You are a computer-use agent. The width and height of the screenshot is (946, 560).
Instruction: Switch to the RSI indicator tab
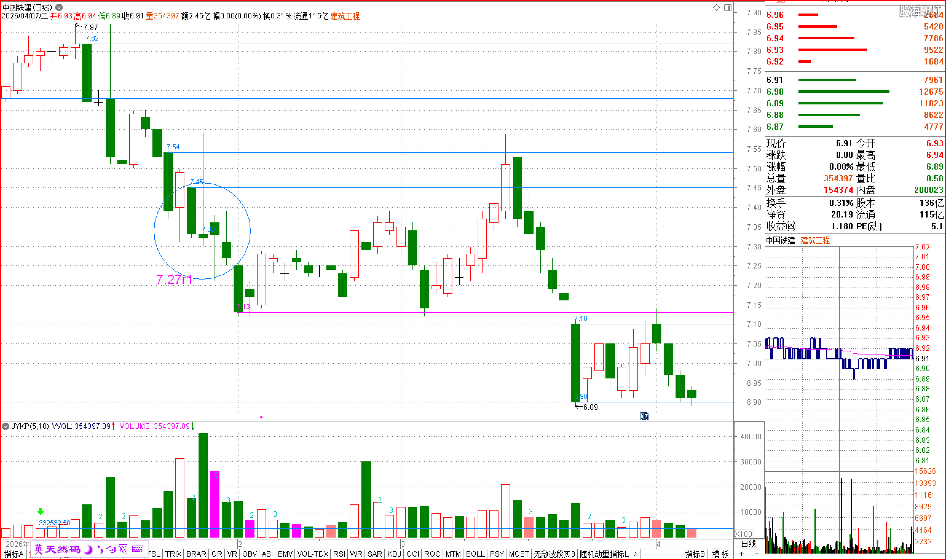pos(339,554)
